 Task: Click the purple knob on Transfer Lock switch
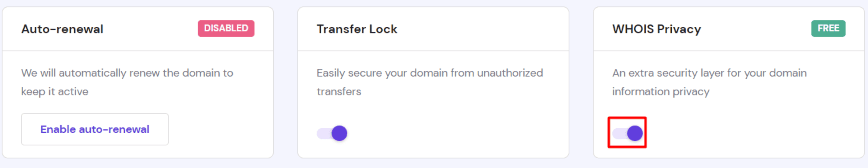(339, 133)
